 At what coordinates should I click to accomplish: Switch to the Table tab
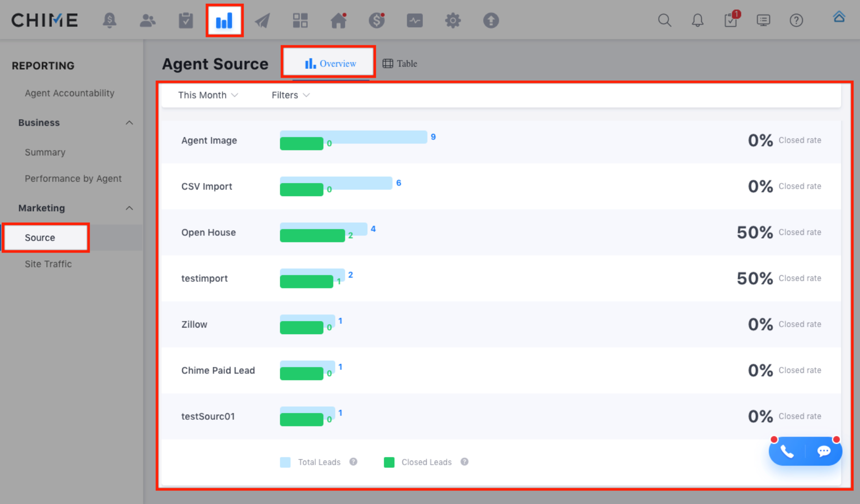point(400,63)
